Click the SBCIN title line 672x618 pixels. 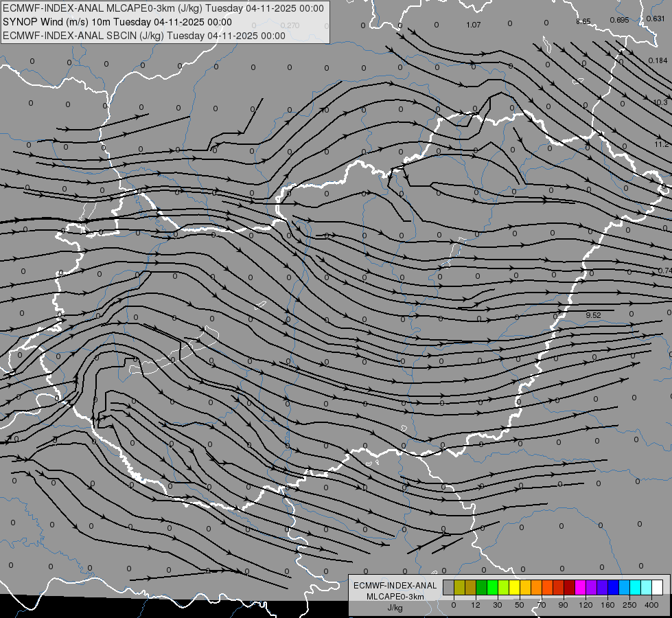coord(144,36)
